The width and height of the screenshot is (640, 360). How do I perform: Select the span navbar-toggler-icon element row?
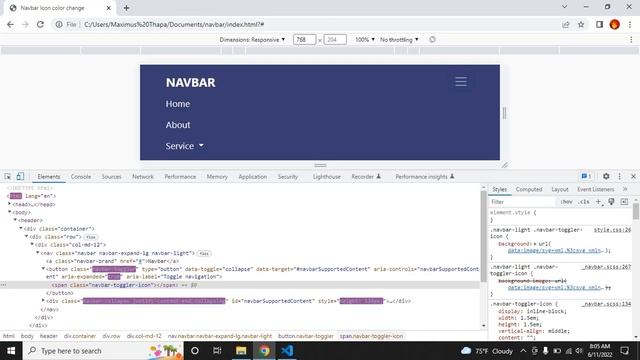pyautogui.click(x=240, y=285)
